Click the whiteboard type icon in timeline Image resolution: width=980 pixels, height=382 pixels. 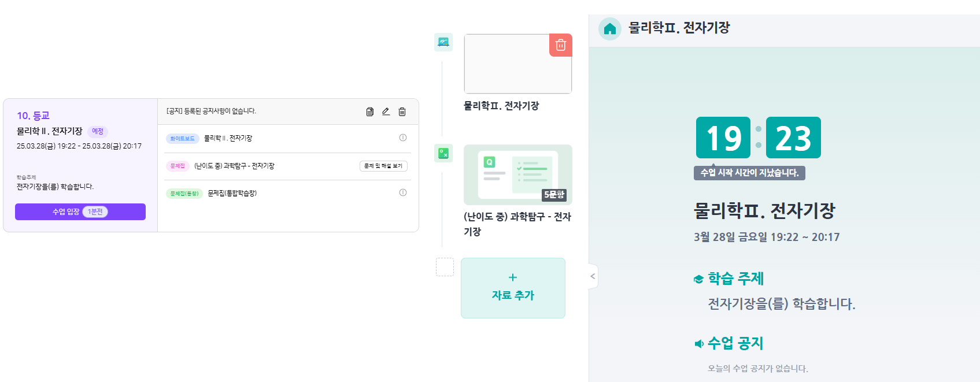[x=443, y=42]
